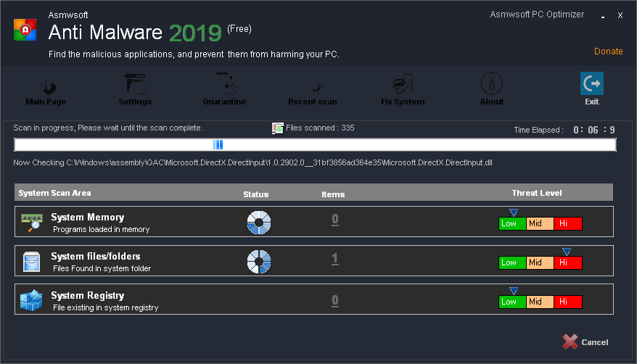Select the System Registry row title
This screenshot has height=364, width=637.
point(87,296)
